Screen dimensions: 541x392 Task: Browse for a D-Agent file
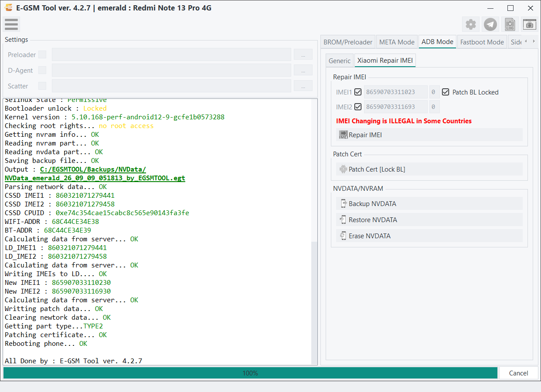click(303, 70)
